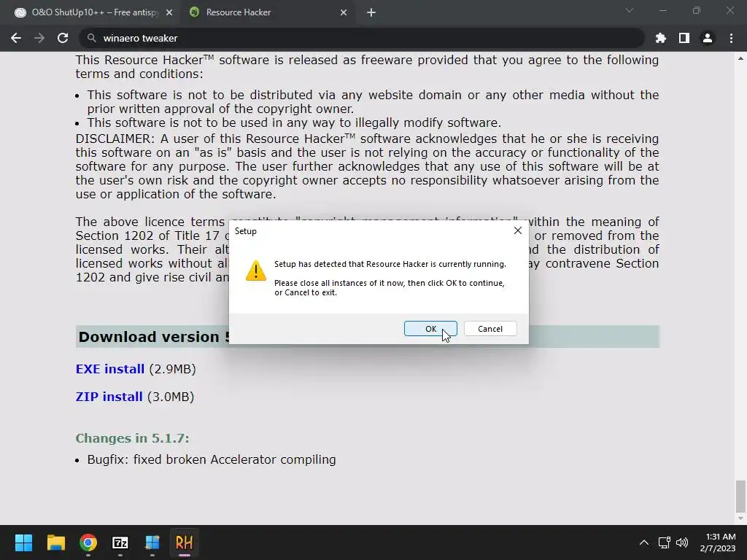Viewport: 747px width, 560px height.
Task: Open the clock showing 1:31 AM
Action: pos(718,542)
